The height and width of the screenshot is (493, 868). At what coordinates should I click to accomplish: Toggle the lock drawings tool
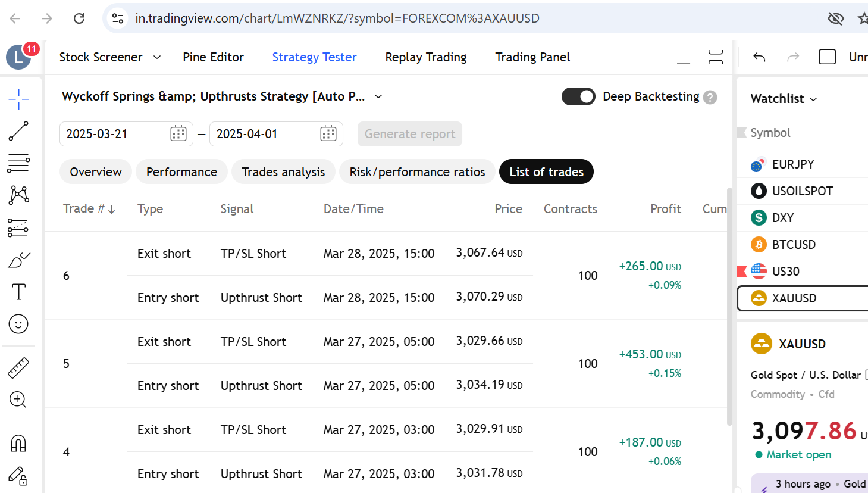[x=18, y=476]
